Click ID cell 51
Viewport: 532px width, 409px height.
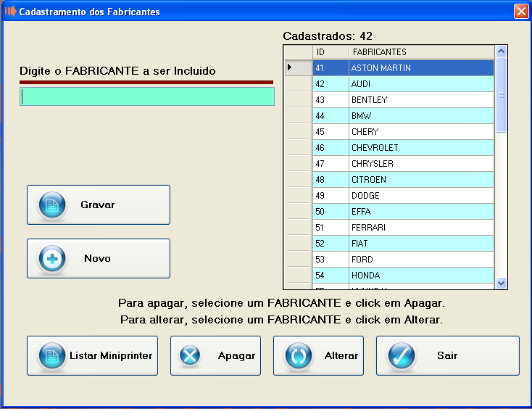331,228
